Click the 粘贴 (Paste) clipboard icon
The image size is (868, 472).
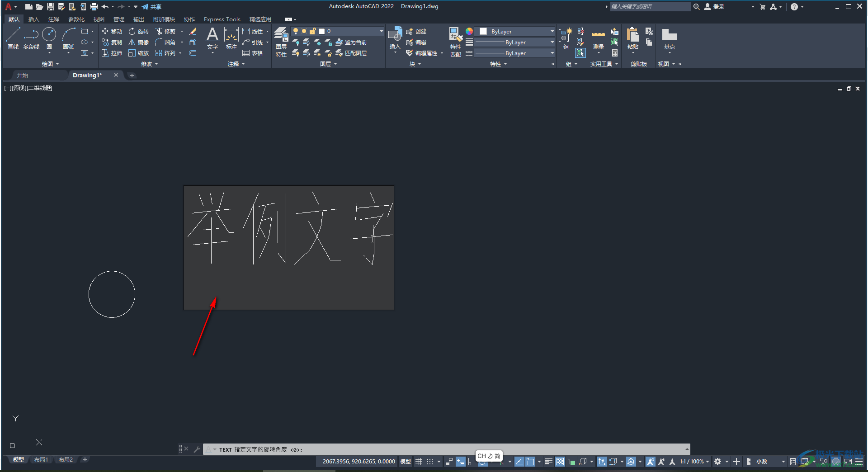[633, 38]
